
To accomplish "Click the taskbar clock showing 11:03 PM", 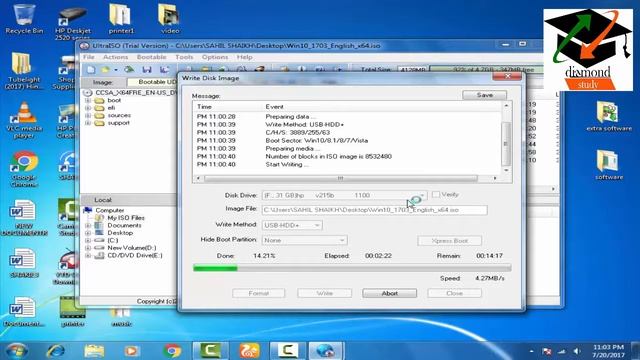I will click(608, 351).
